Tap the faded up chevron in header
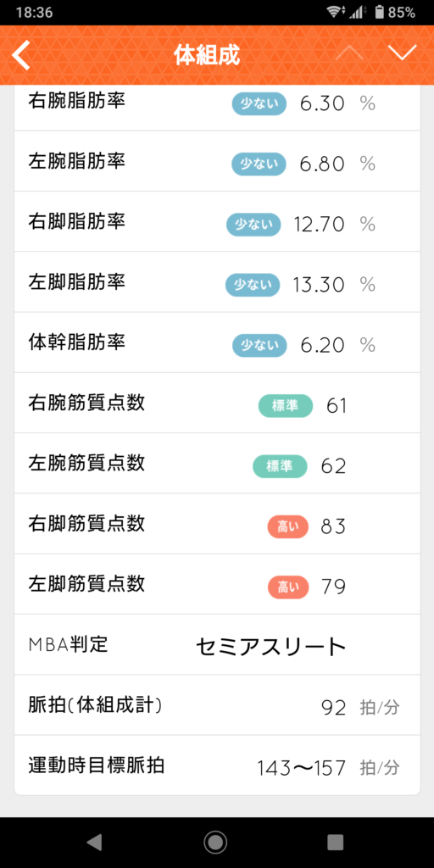The image size is (434, 868). tap(348, 53)
